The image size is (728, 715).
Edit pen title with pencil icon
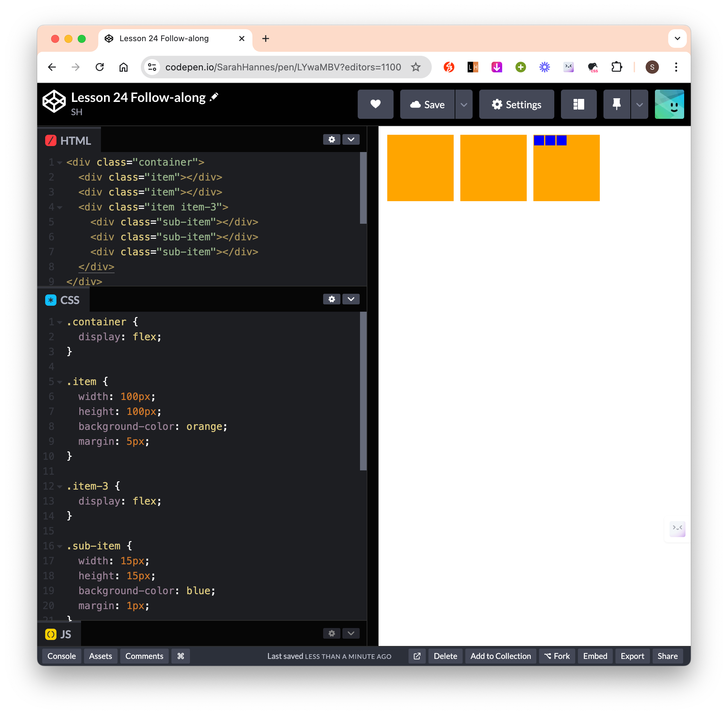215,97
